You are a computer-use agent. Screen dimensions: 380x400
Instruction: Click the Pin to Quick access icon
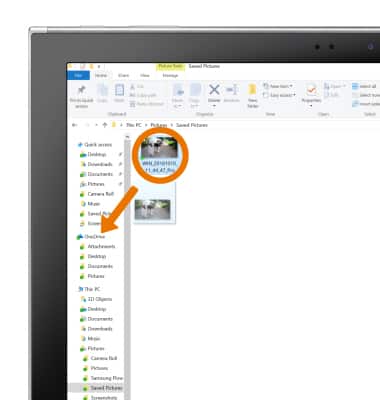(81, 90)
